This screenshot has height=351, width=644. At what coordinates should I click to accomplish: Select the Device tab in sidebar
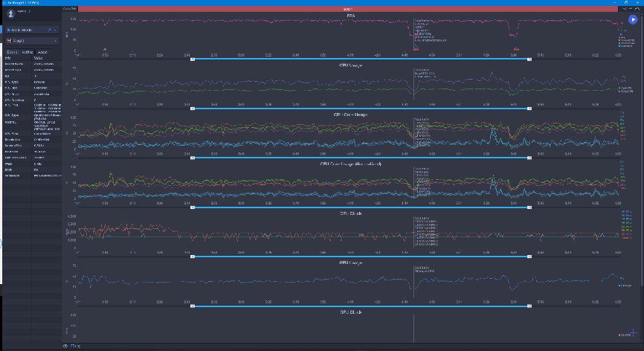pos(13,52)
